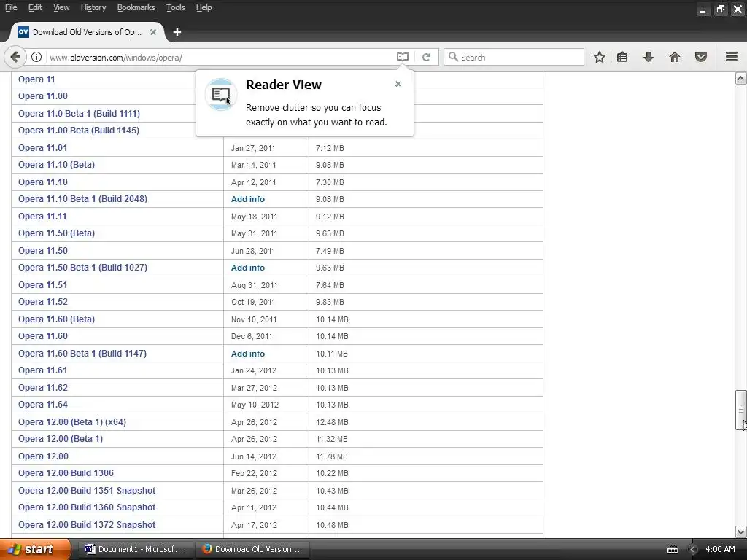Open Opera 11.0 Beta 1 (Build 1111)
The width and height of the screenshot is (747, 560).
point(79,113)
